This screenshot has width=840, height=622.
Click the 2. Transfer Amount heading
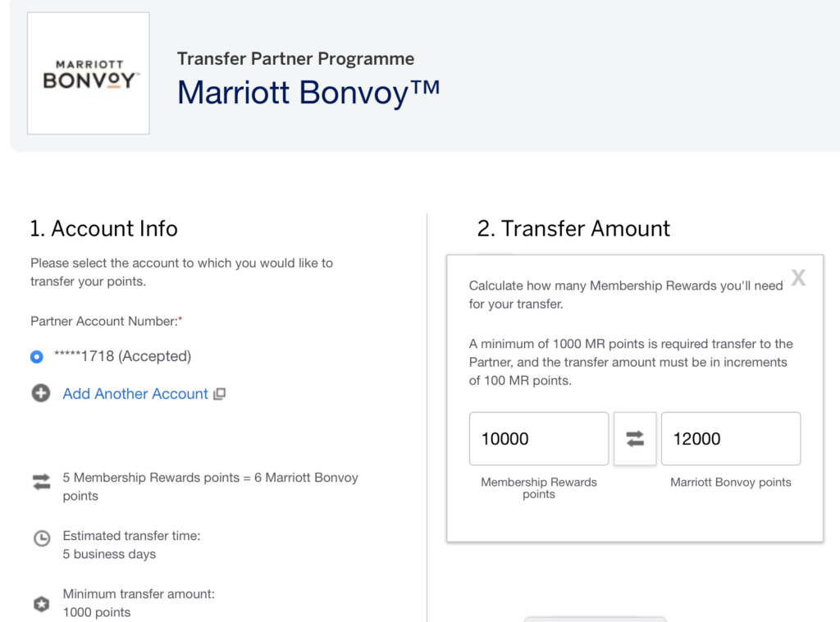[x=572, y=229]
